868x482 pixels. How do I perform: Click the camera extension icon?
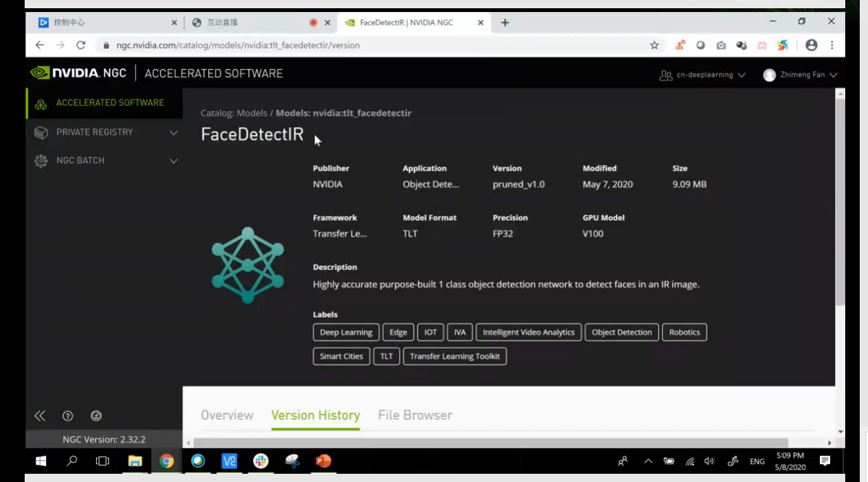[721, 45]
